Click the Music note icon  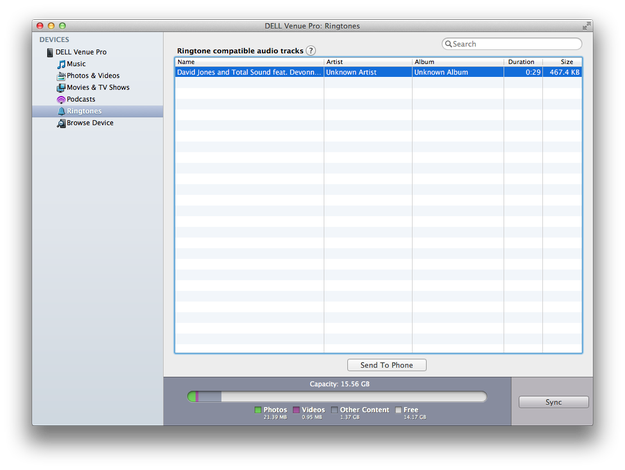pyautogui.click(x=61, y=64)
